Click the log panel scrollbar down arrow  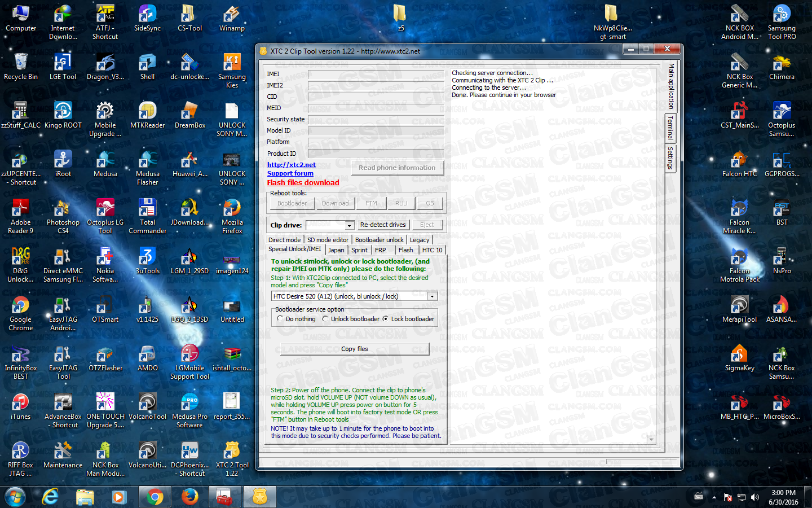pyautogui.click(x=652, y=440)
